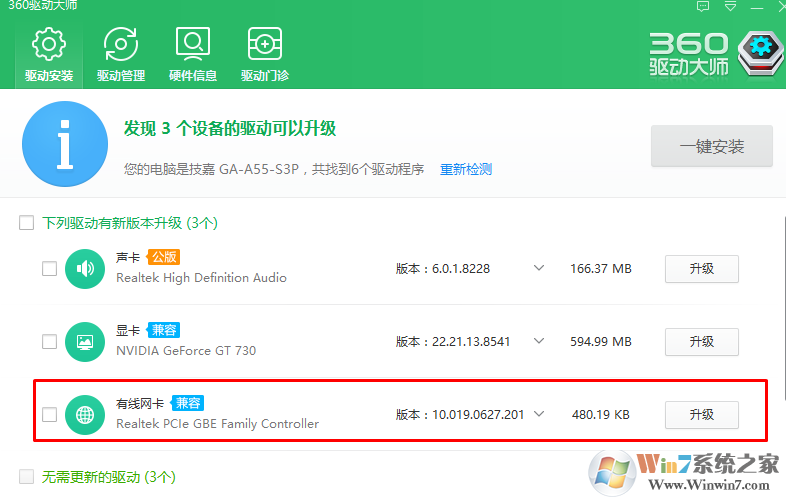This screenshot has width=786, height=499.
Task: Select all drivers under 下列驱动有新版本升级
Action: click(27, 223)
